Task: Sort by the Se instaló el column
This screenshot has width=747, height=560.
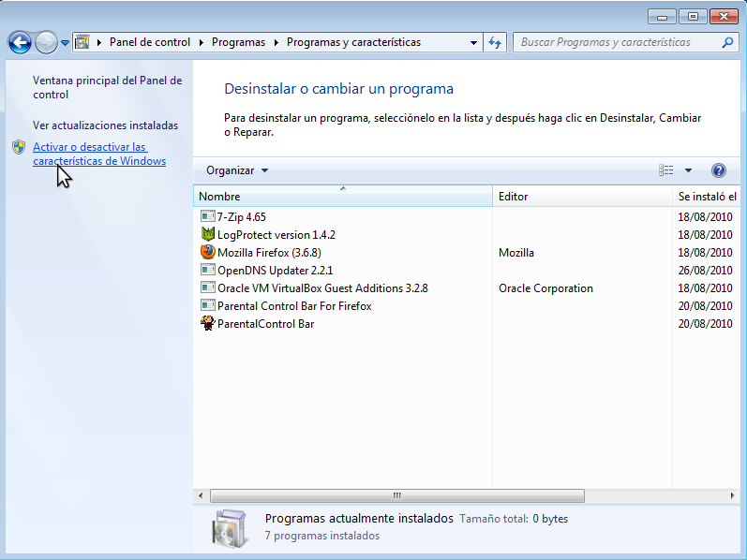Action: (707, 197)
